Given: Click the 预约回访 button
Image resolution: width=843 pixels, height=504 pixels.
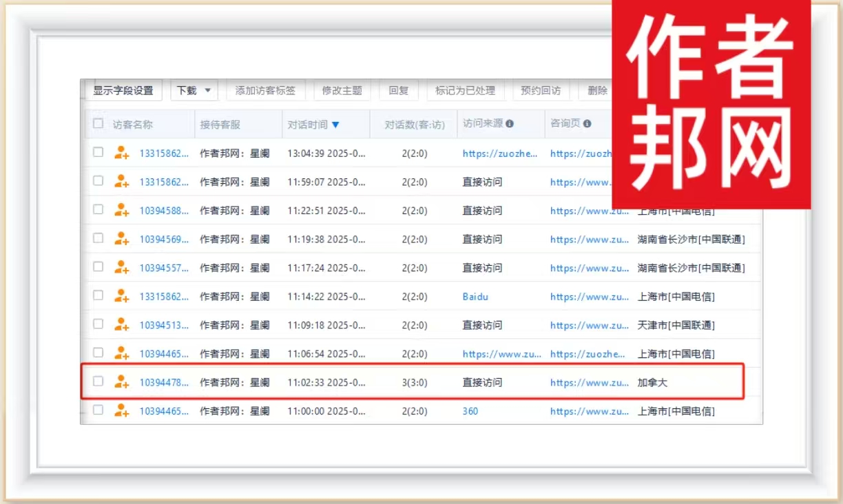Looking at the screenshot, I should click(540, 90).
